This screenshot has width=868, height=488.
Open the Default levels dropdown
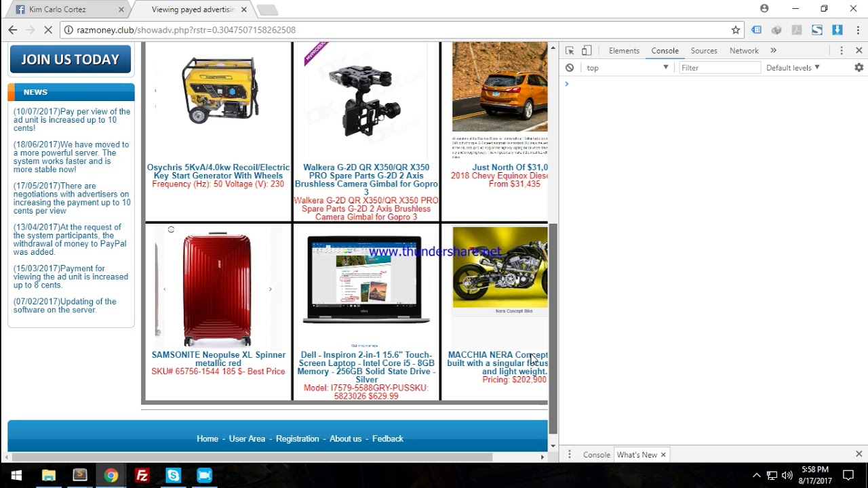point(793,68)
